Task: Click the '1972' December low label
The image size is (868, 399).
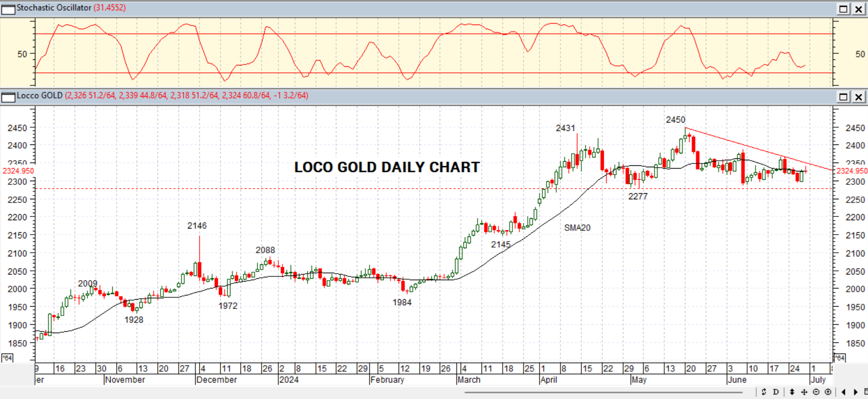Action: tap(228, 306)
